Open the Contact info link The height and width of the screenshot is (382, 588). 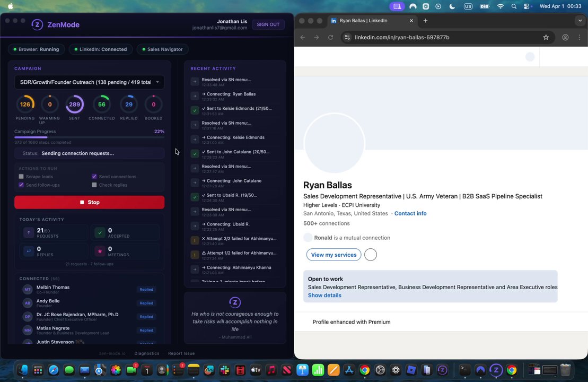[410, 213]
